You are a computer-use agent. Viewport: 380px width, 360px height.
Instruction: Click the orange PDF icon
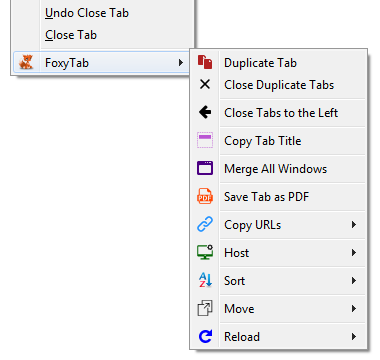pos(205,196)
